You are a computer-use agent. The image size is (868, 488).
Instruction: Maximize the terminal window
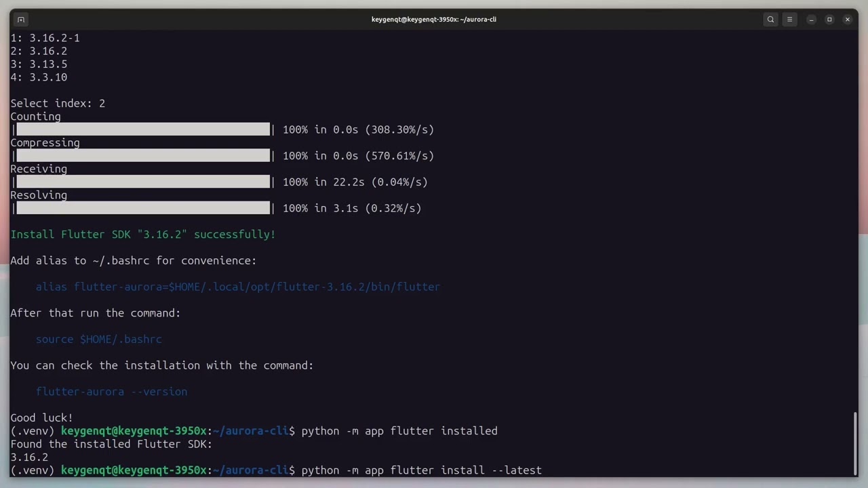[829, 20]
